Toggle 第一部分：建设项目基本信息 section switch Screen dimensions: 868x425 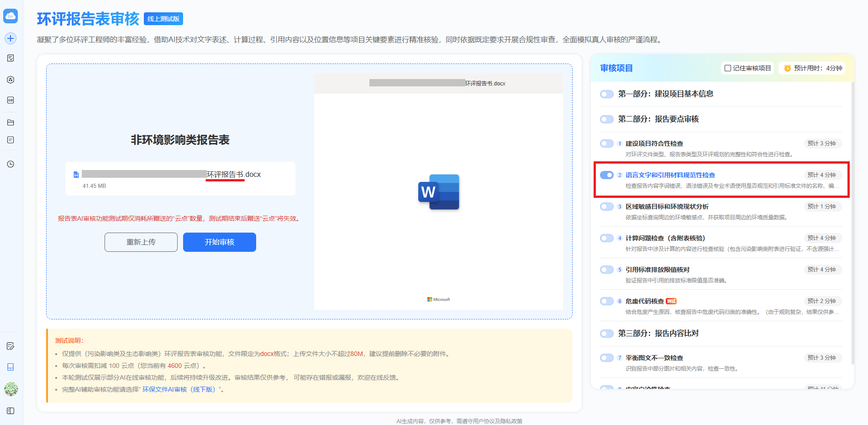(606, 94)
